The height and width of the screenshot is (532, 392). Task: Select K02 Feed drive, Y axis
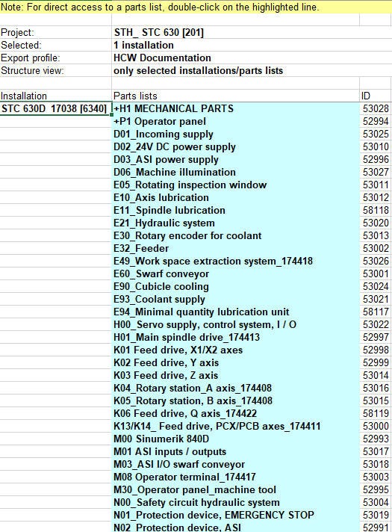(x=235, y=362)
